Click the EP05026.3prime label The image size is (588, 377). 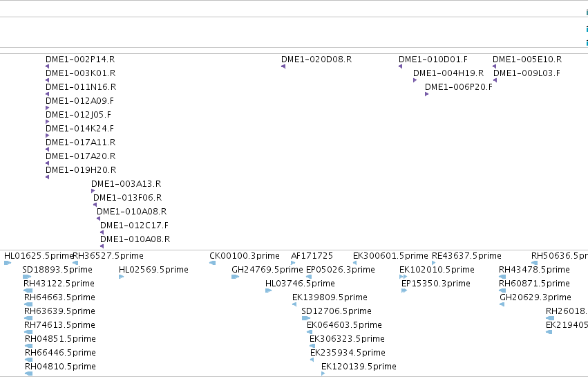point(341,270)
